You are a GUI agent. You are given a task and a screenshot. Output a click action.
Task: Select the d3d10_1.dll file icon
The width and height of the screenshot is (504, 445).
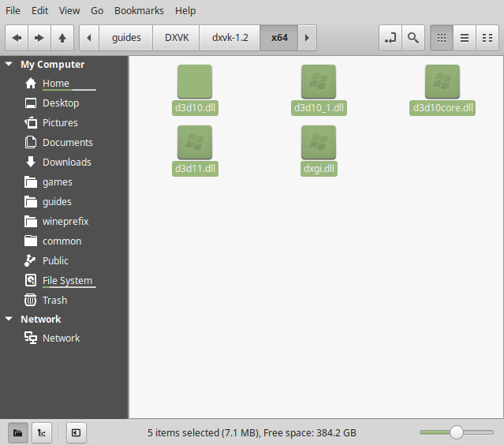click(x=319, y=82)
